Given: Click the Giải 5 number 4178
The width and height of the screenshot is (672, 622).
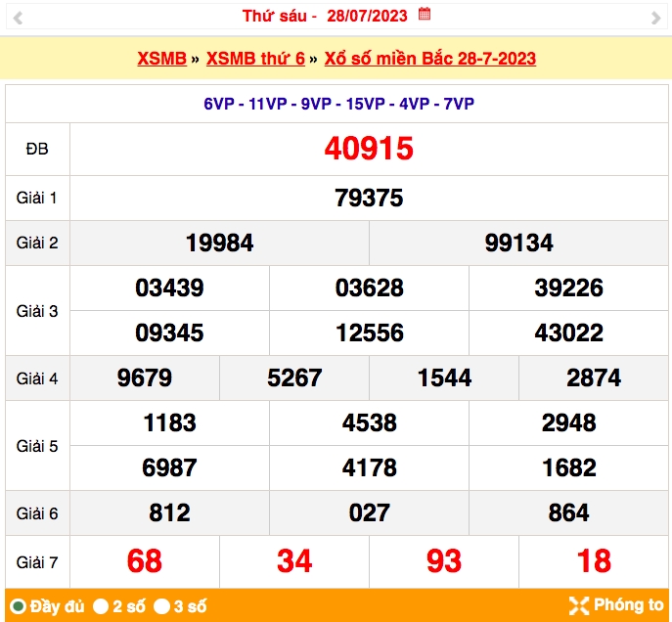Looking at the screenshot, I should [369, 467].
